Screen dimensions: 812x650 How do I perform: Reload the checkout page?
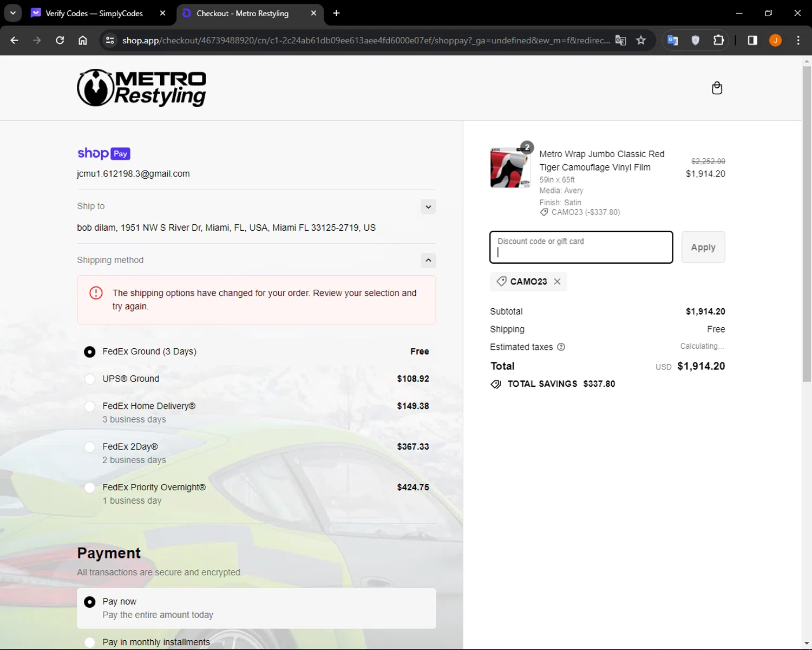point(60,40)
